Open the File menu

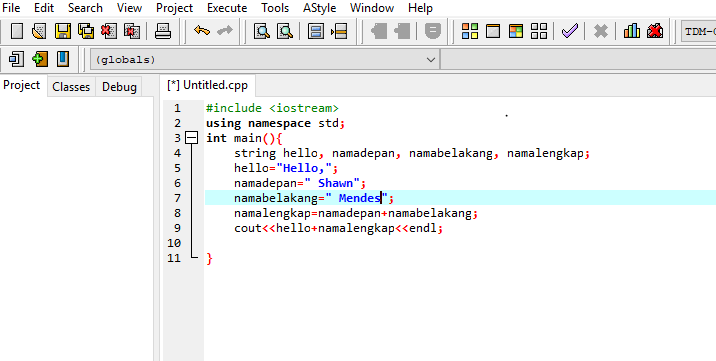click(x=11, y=8)
